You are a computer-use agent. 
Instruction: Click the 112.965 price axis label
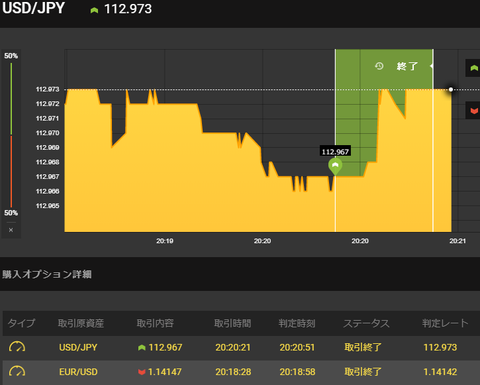tap(47, 206)
